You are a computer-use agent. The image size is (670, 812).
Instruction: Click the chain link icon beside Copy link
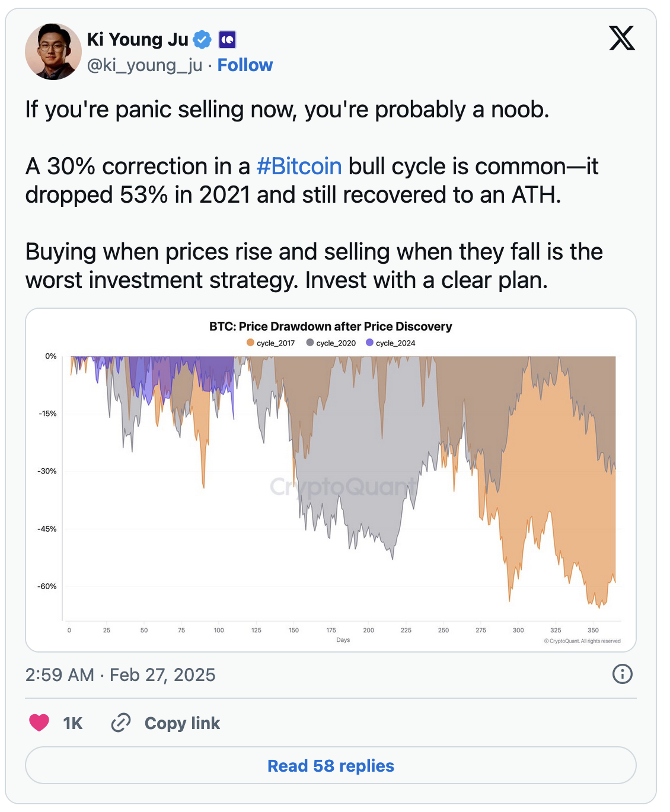122,723
